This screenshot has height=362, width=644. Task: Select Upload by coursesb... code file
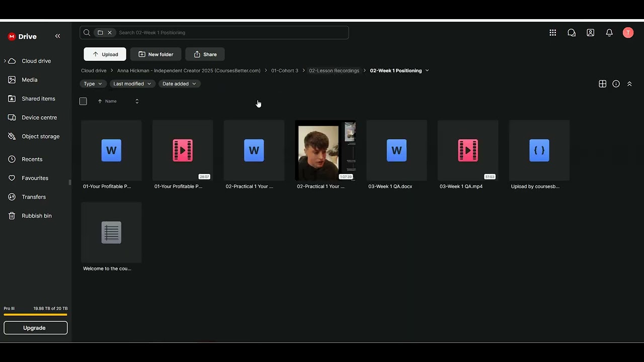(x=539, y=155)
